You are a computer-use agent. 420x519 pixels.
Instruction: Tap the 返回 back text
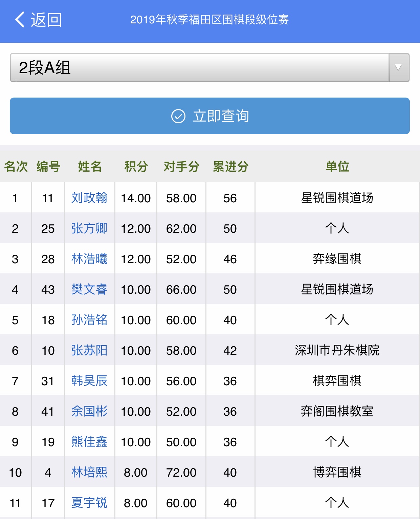(46, 20)
